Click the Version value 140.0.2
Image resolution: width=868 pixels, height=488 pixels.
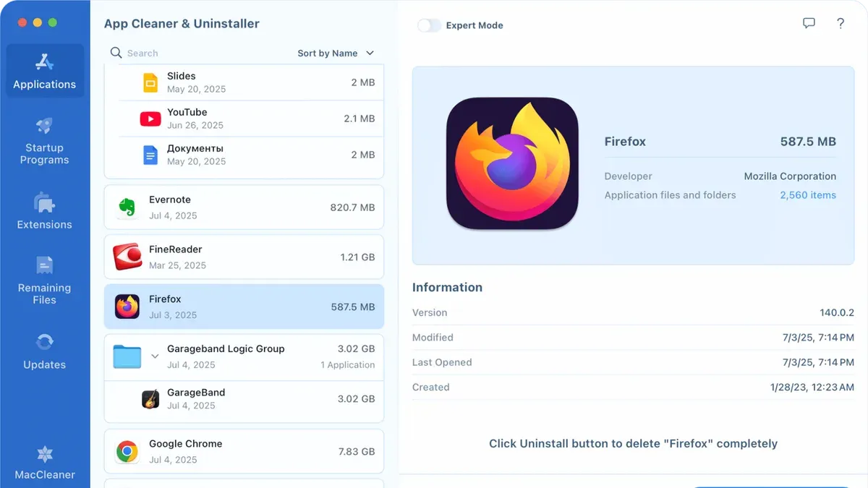pos(837,313)
